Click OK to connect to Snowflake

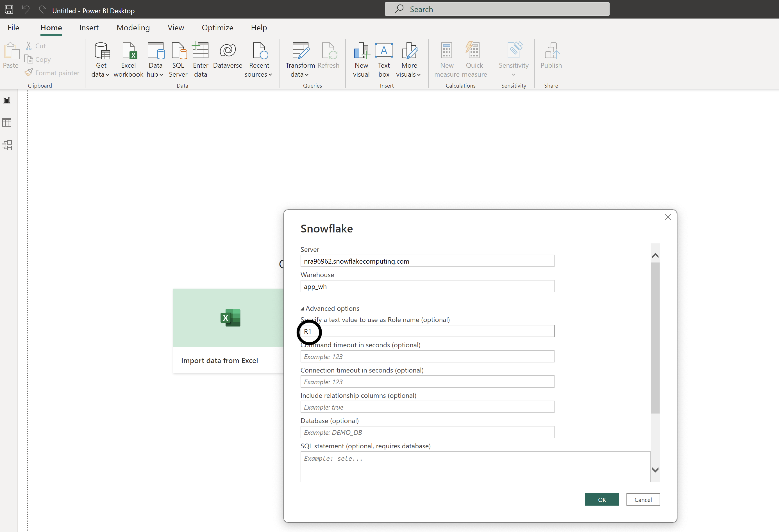[x=602, y=499]
